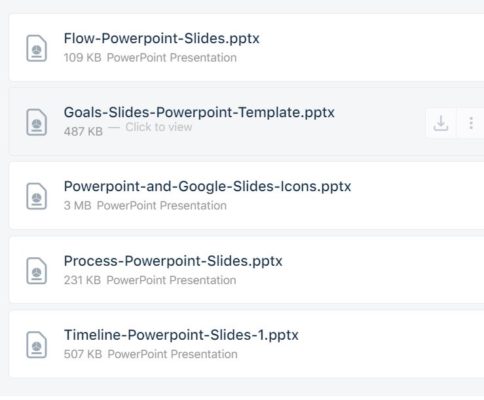Open the three-dot menu for Goals-Slides-Powerpoint-Template
Viewport: 484px width, 400px height.
point(471,123)
